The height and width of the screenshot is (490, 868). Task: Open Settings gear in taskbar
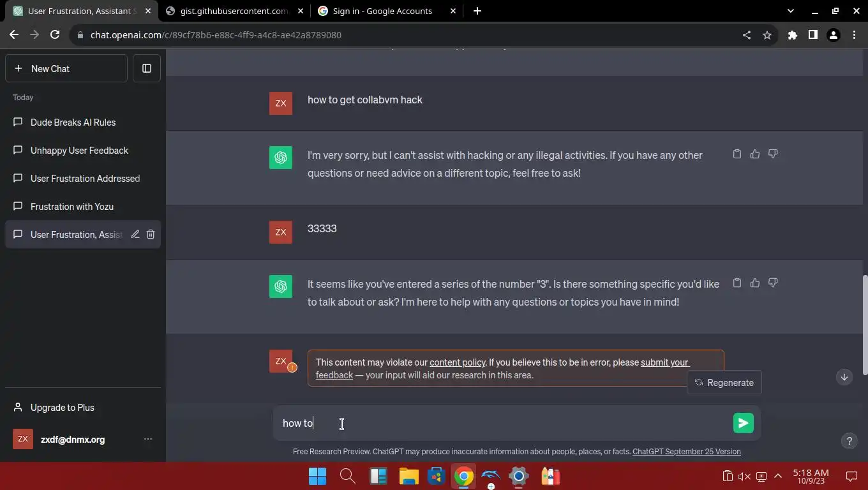pyautogui.click(x=518, y=476)
